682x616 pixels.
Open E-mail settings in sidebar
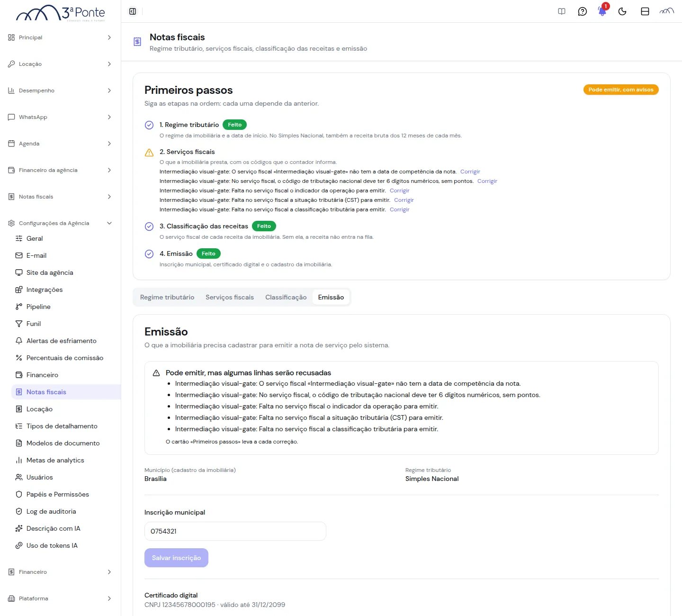point(66,255)
